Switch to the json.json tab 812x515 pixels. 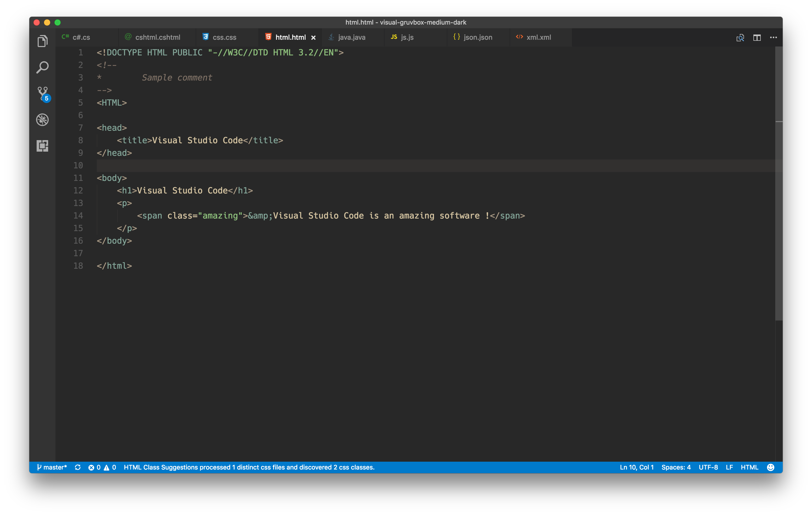tap(477, 37)
